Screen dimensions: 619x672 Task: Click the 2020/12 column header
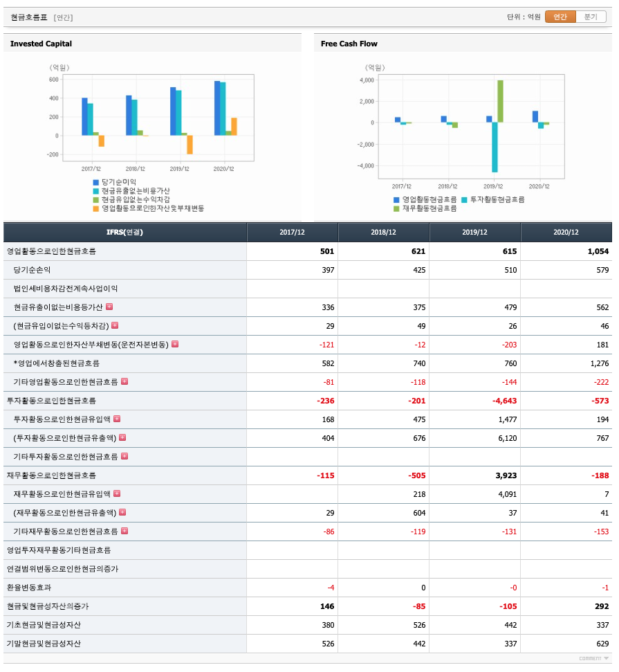point(566,233)
